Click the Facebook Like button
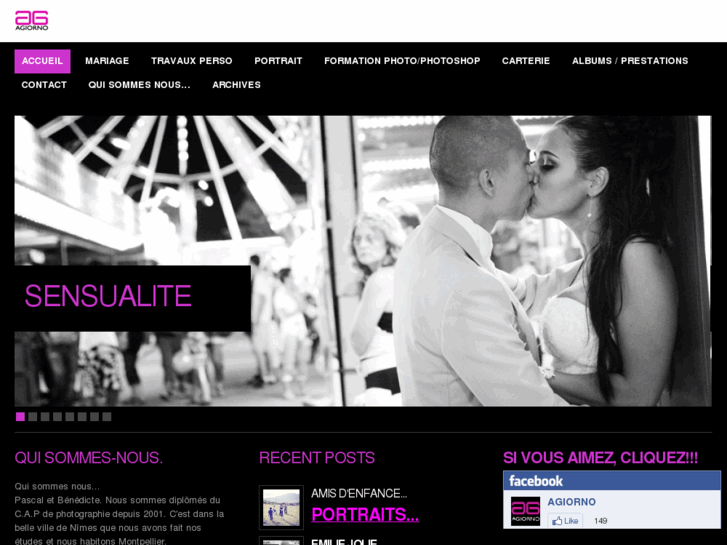 click(565, 521)
